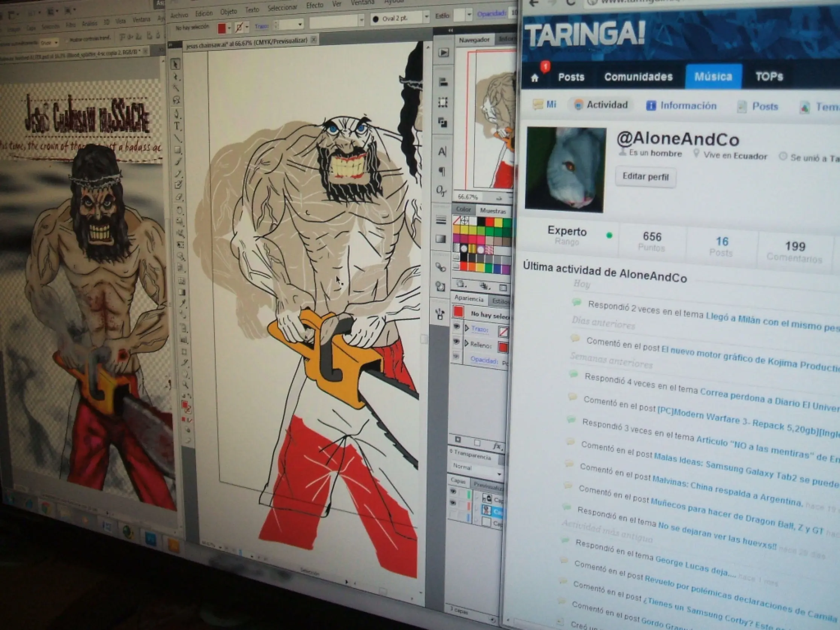
Task: Select the Zoom magnifier tool
Action: click(x=185, y=385)
